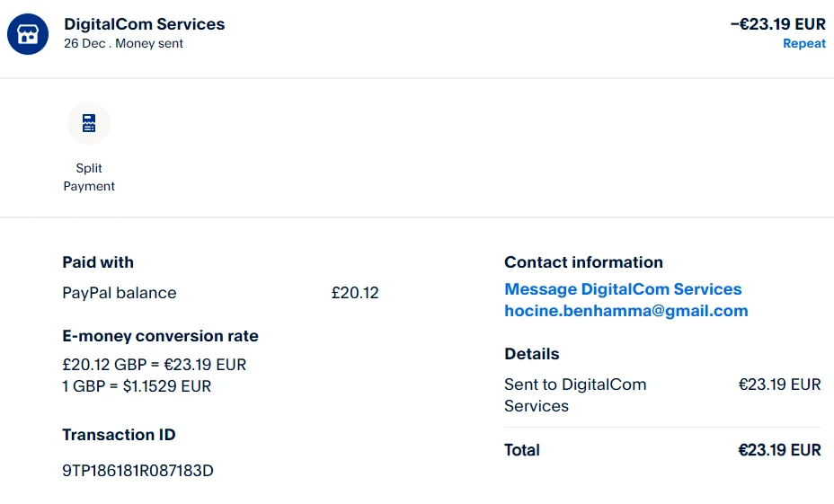Click the DigitalCom Services store icon
834x504 pixels.
[28, 34]
